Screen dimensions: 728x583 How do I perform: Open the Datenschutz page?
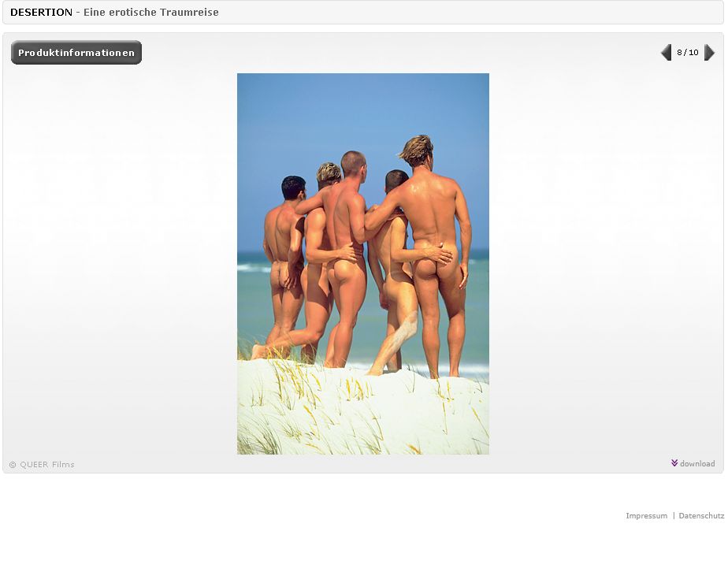pos(701,516)
